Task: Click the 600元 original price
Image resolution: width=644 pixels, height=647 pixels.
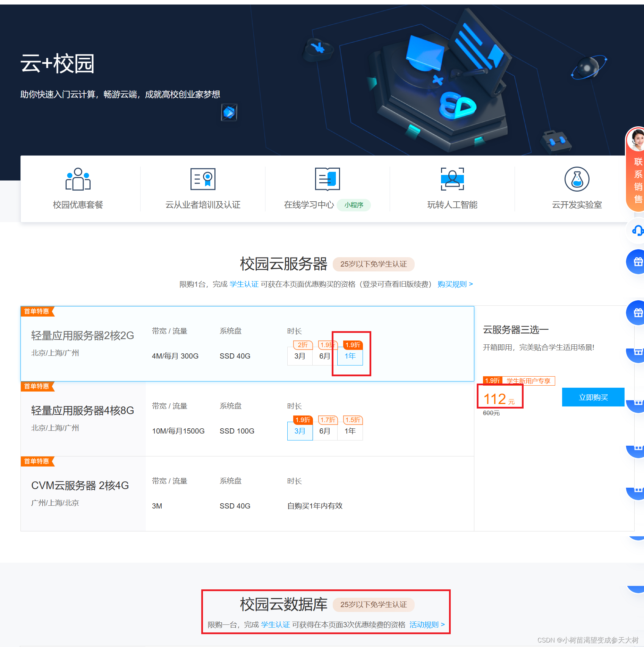Action: click(491, 413)
